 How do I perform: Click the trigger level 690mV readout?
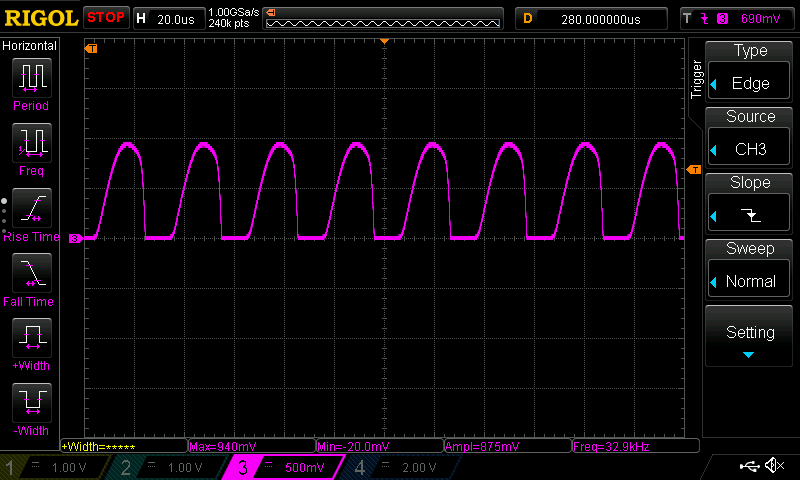click(x=760, y=19)
